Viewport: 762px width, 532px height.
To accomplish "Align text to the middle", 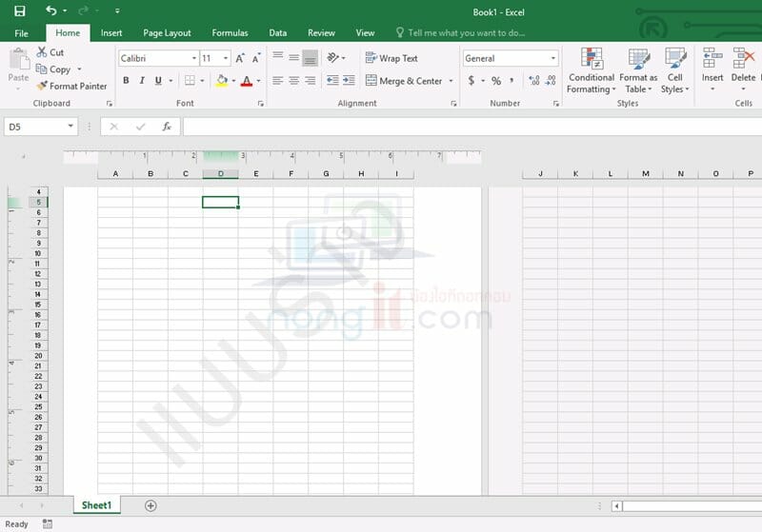I will point(293,57).
